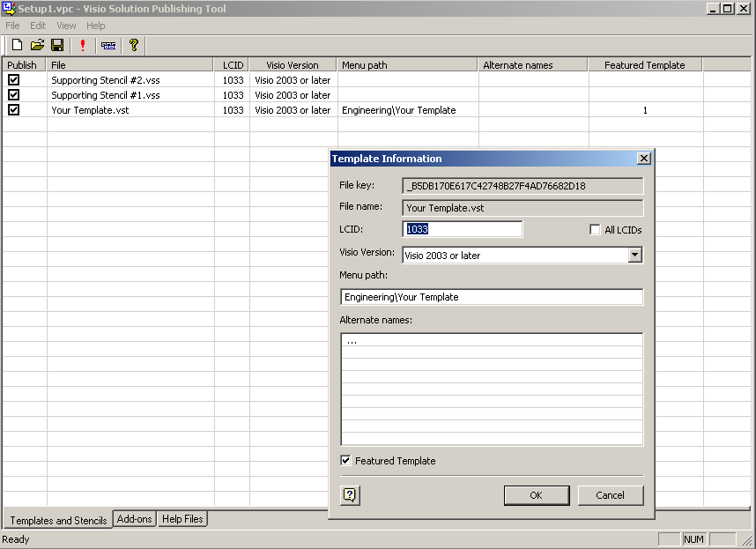Image resolution: width=756 pixels, height=549 pixels.
Task: Uncheck Publish for Your Template.vst
Action: (x=13, y=110)
